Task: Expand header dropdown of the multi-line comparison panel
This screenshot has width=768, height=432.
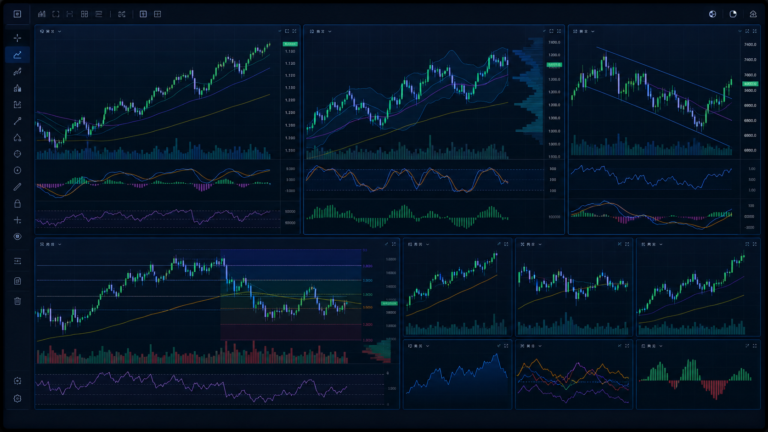Action: (540, 346)
